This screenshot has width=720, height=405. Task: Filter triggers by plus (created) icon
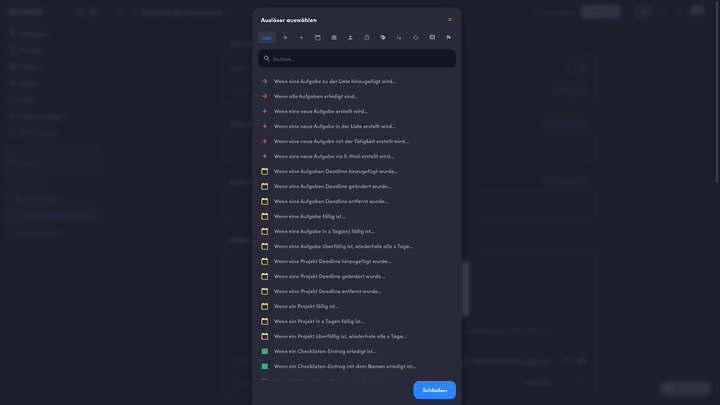pos(301,37)
